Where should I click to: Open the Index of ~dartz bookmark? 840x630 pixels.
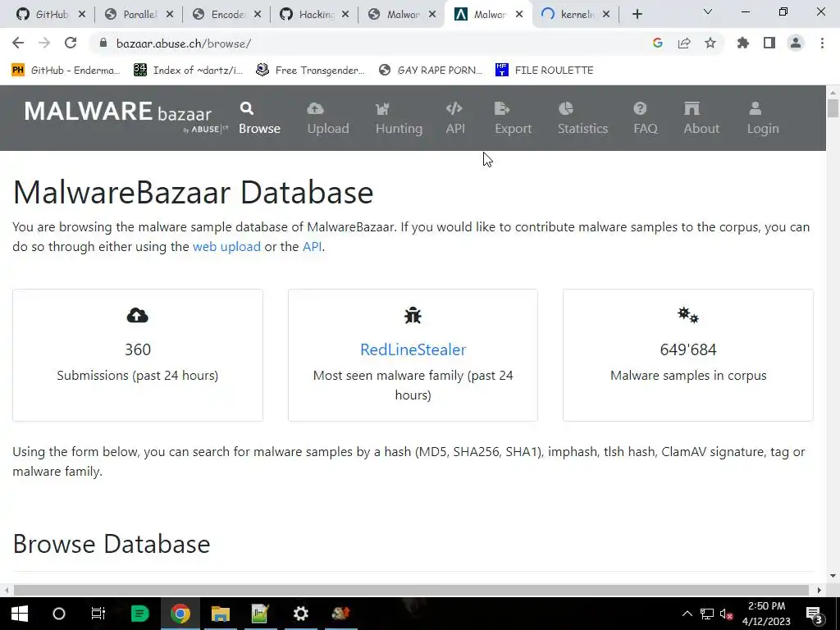click(188, 71)
